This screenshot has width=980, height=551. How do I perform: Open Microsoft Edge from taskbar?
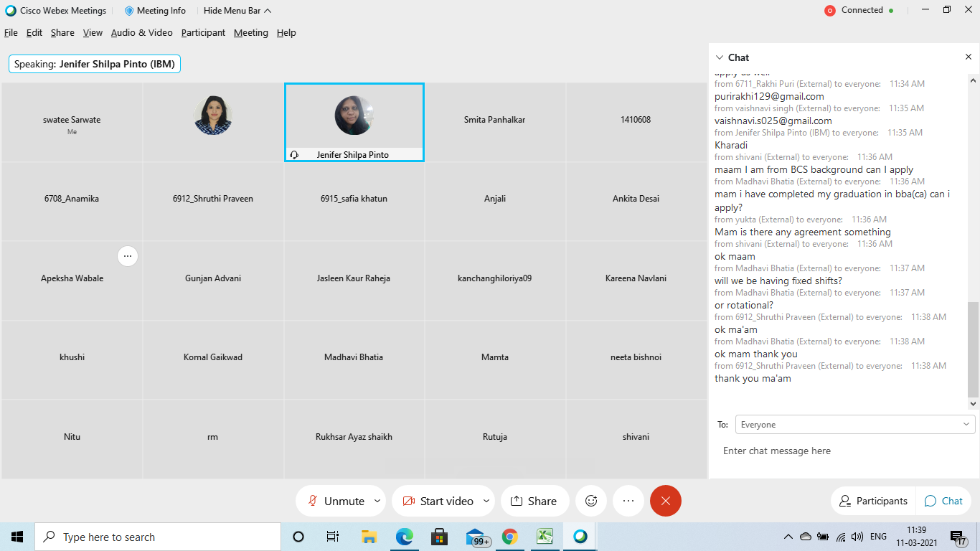pyautogui.click(x=405, y=537)
